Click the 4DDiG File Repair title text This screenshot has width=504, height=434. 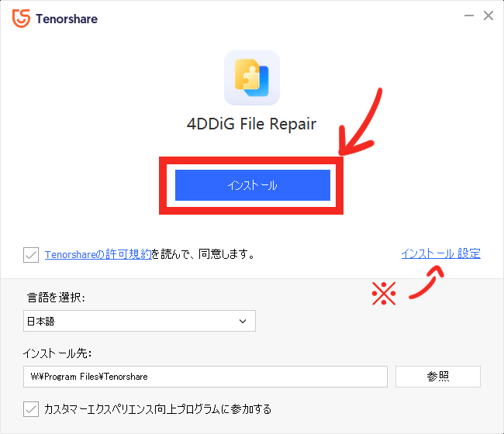tap(252, 124)
